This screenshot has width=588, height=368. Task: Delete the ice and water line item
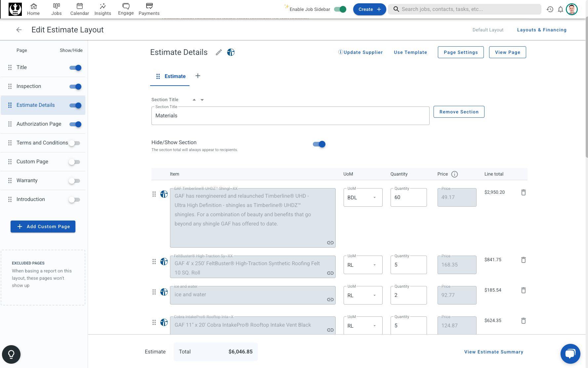tap(524, 290)
